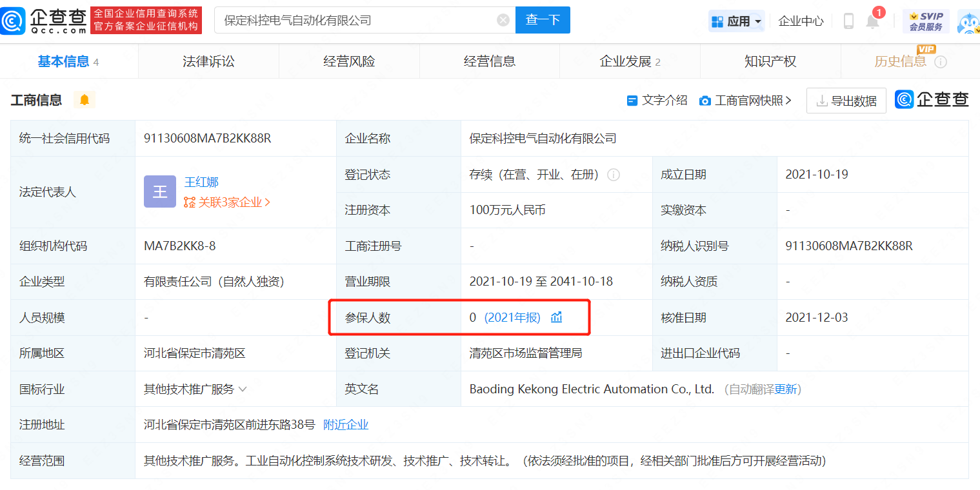The image size is (980, 490).
Task: Click the 更新 link after English name
Action: coord(786,389)
